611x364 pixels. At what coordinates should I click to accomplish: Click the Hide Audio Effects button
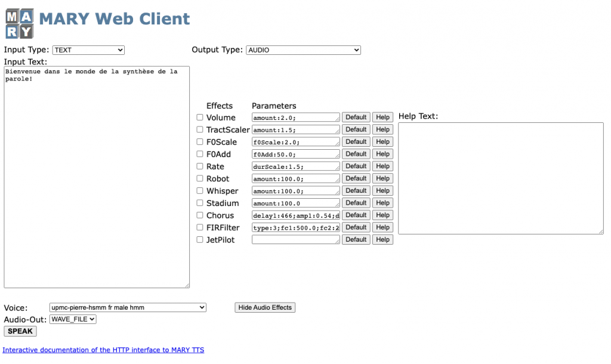pyautogui.click(x=264, y=307)
